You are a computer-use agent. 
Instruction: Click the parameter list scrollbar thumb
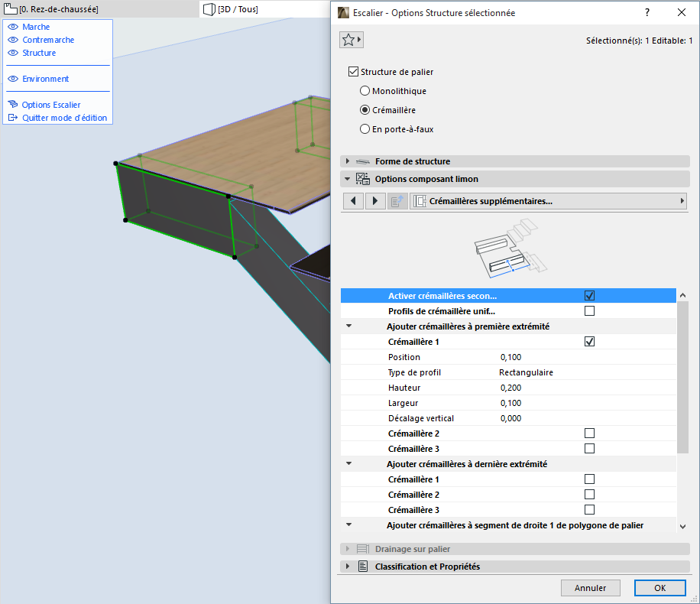pos(682,377)
